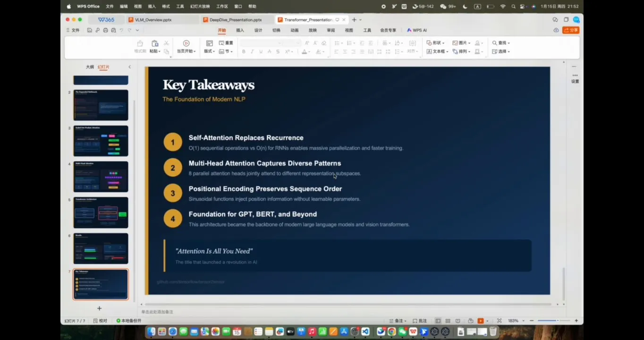Toggle 校对 proofreading in status bar

pos(100,321)
